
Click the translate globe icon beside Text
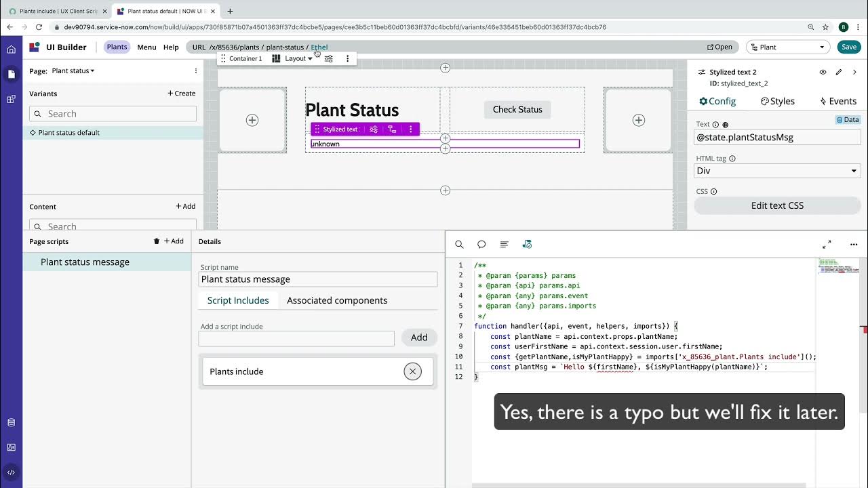tap(726, 125)
